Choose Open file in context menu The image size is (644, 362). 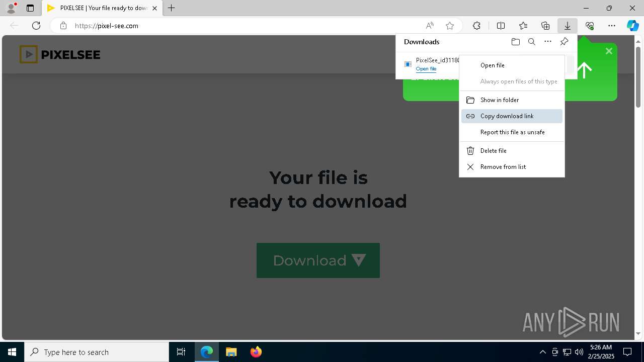(512, 65)
